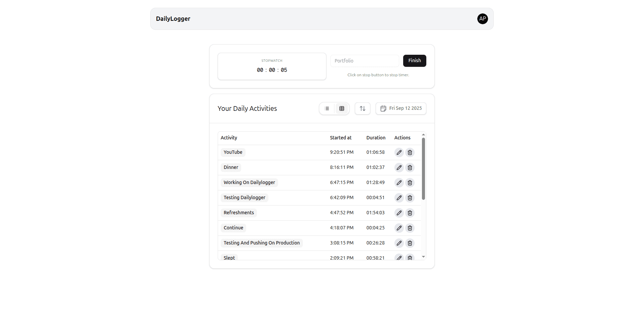Open the Fri Sep 12 2025 date picker
This screenshot has width=644, height=313.
point(401,108)
